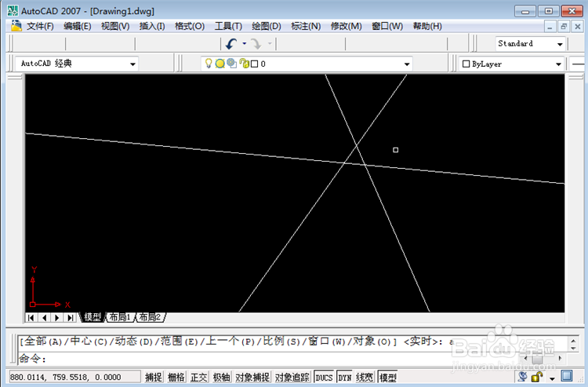
Task: Open the 帮助(H) menu
Action: [x=427, y=26]
